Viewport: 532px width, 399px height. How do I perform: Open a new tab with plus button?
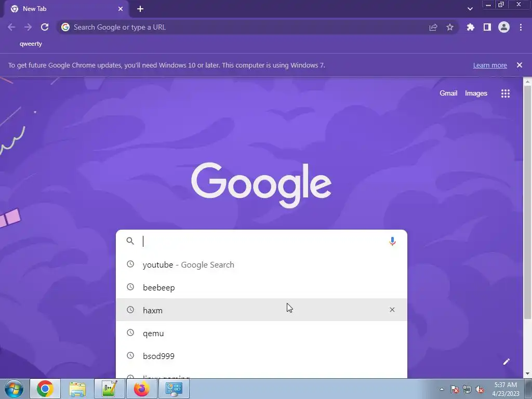click(x=140, y=9)
